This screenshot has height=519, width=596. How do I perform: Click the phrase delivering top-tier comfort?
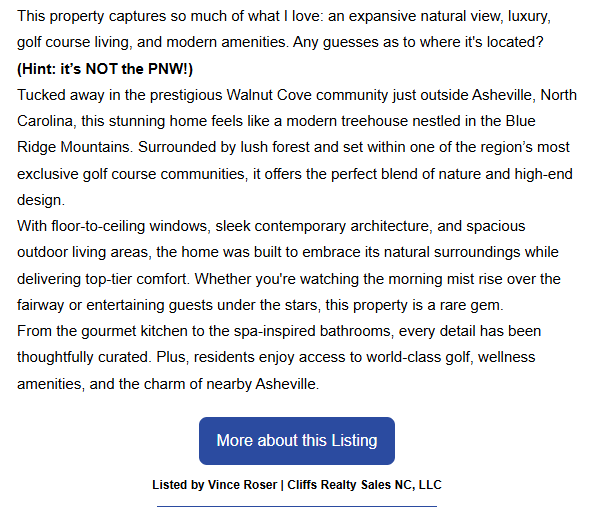[103, 279]
